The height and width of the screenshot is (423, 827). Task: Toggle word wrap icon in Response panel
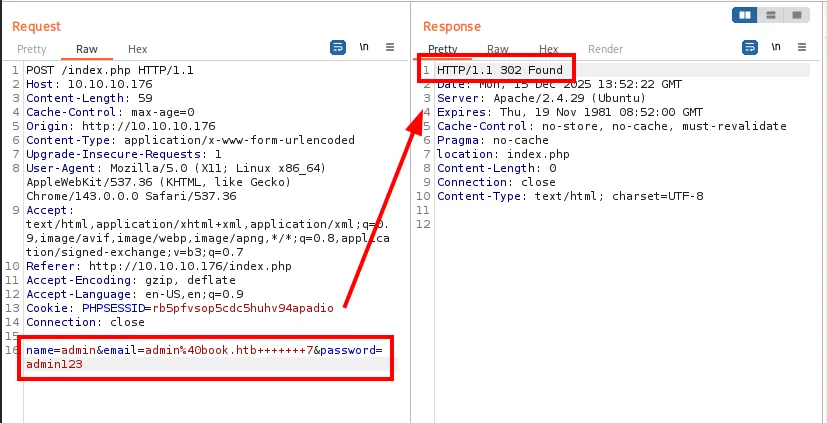click(749, 47)
